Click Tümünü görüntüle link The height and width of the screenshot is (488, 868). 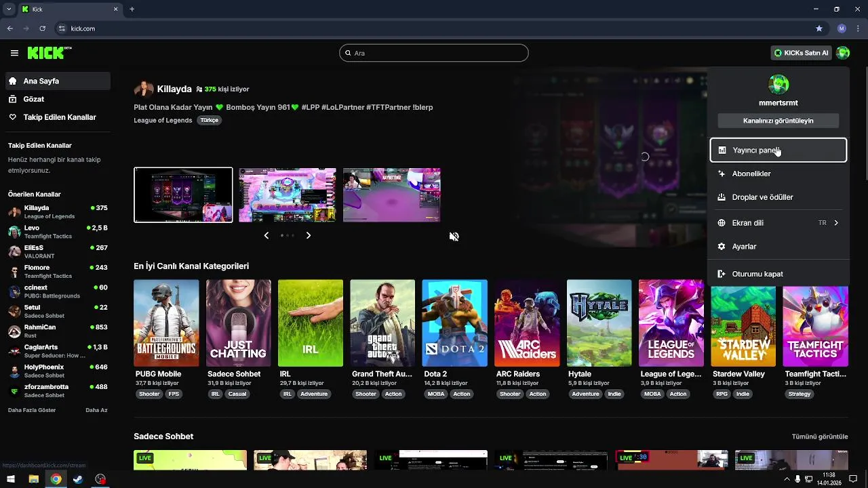820,436
